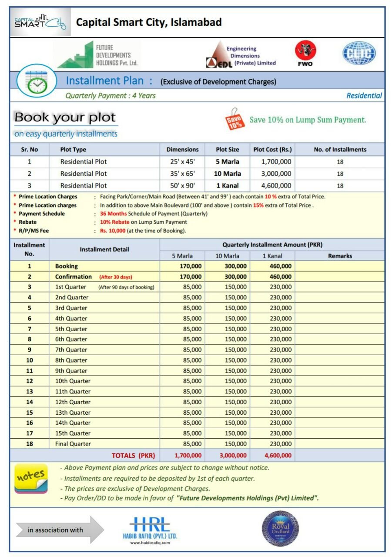Click the Royal Orchard seal
This screenshot has width=392, height=557.
(281, 530)
